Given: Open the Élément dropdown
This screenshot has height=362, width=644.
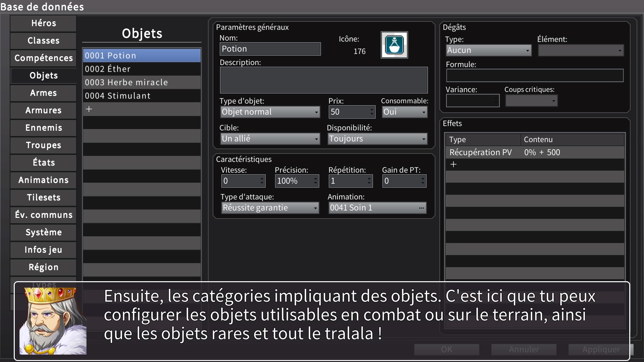Looking at the screenshot, I should pos(581,50).
